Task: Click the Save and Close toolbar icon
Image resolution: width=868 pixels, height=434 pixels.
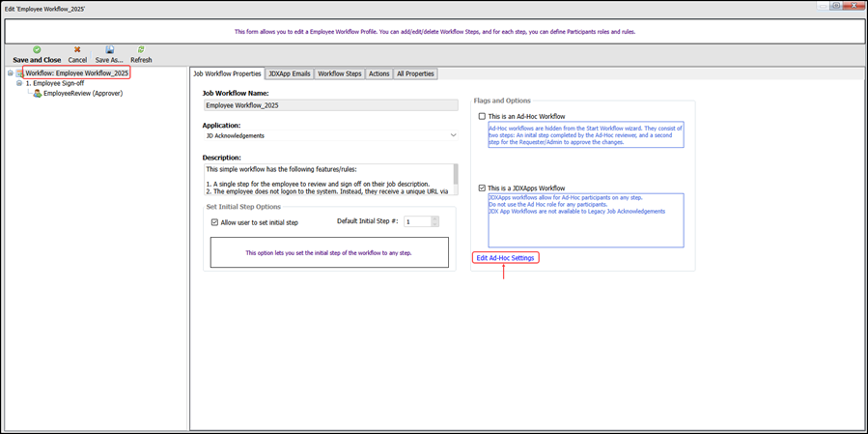Action: 37,49
